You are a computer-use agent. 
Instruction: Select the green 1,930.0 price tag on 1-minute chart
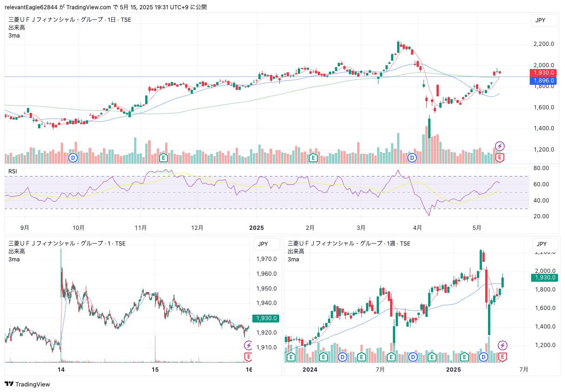[x=265, y=318]
